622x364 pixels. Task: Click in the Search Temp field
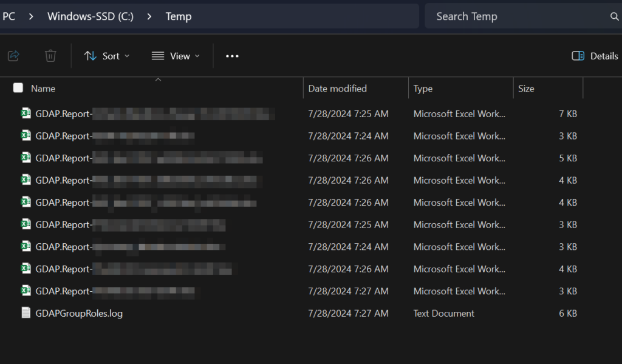pos(516,16)
